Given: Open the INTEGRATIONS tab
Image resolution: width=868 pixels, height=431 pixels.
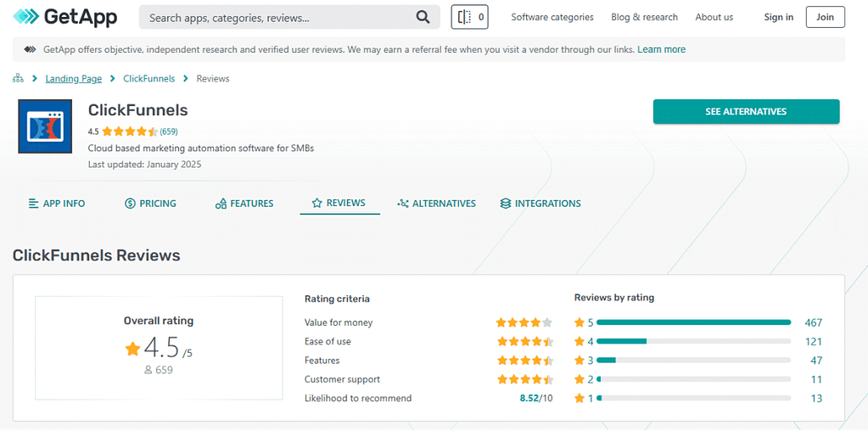Looking at the screenshot, I should point(540,204).
